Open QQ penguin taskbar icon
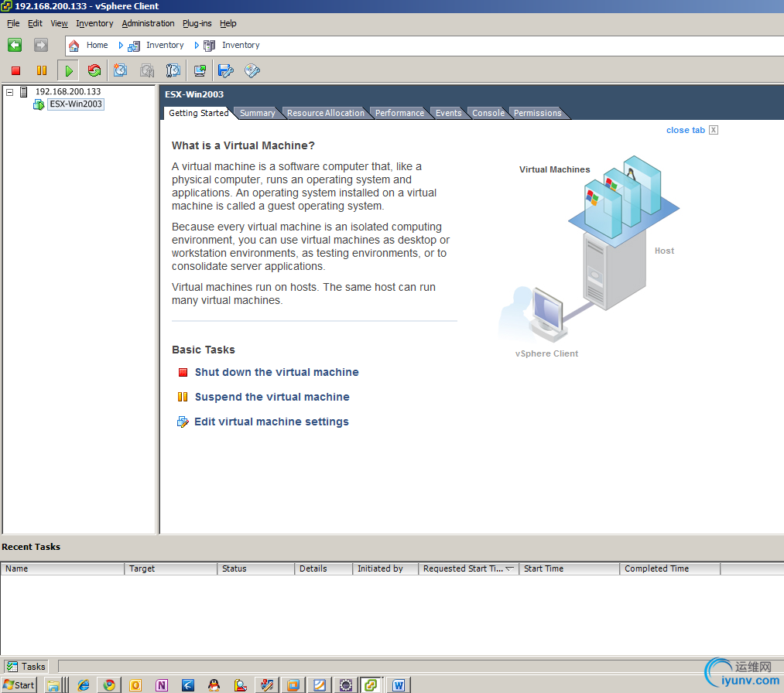784x693 pixels. coord(214,685)
